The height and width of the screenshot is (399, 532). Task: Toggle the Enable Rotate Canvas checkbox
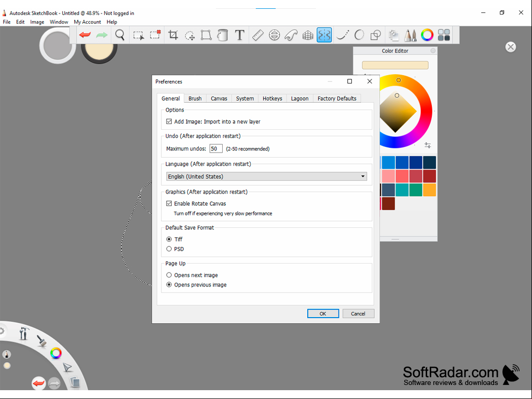(169, 203)
